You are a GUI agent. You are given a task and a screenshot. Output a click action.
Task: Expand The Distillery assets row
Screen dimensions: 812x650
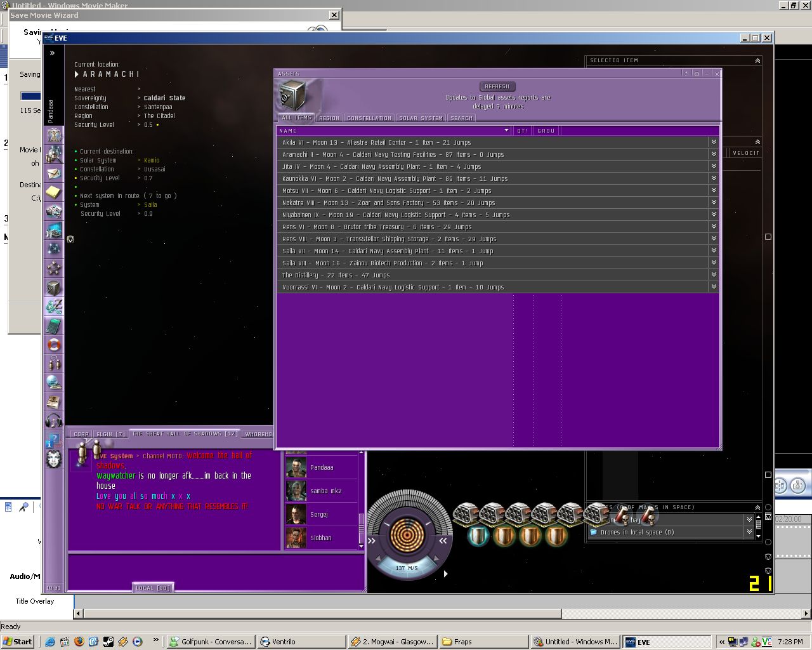[714, 275]
